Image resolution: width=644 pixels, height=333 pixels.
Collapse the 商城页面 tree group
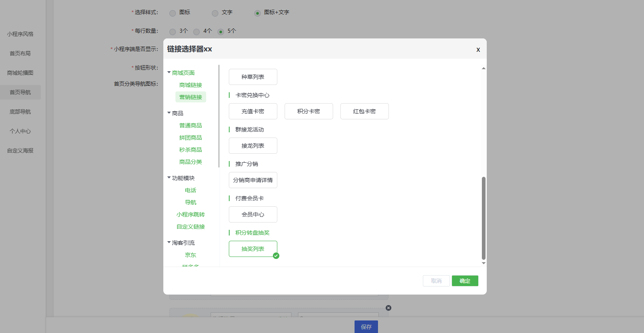point(169,72)
